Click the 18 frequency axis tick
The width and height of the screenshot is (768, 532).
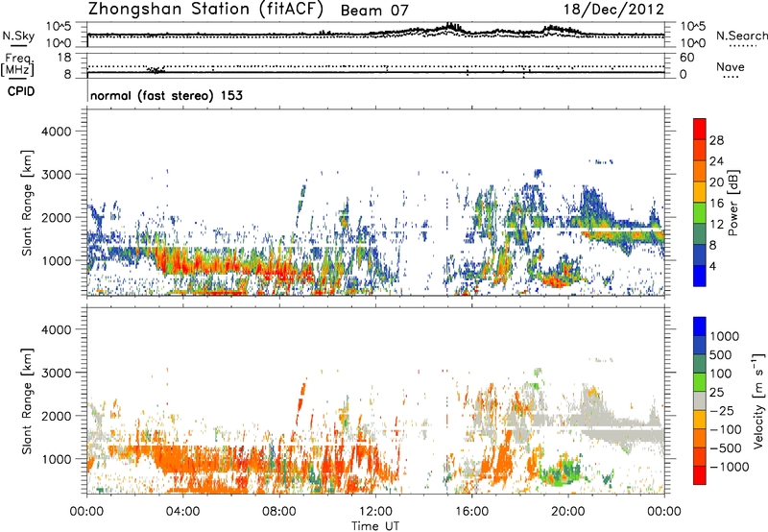coord(64,58)
